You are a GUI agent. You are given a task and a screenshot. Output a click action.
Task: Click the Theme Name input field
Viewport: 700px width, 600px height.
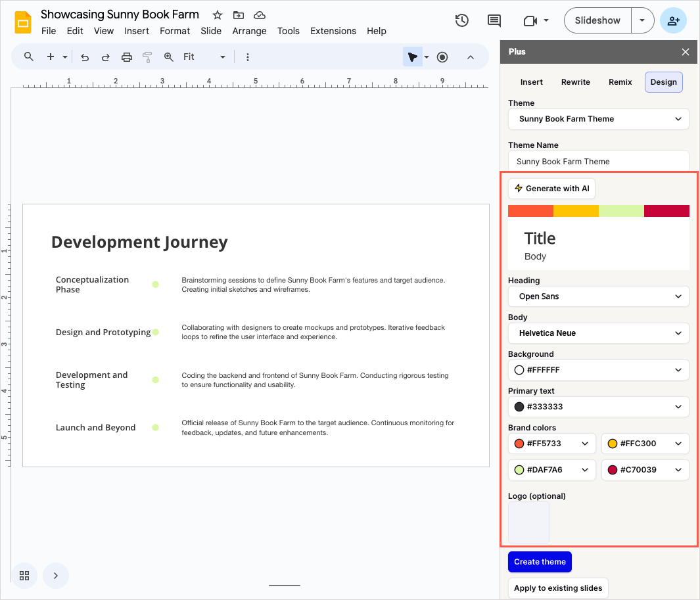coord(598,162)
